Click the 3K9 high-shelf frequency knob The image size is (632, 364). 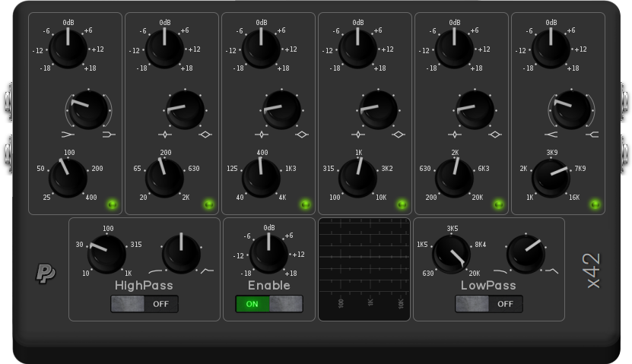click(551, 179)
